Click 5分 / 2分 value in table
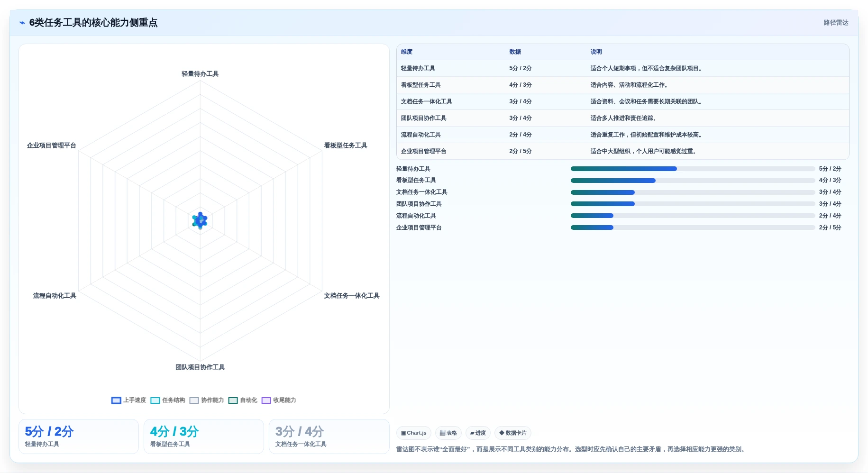The width and height of the screenshot is (868, 473). coord(521,68)
